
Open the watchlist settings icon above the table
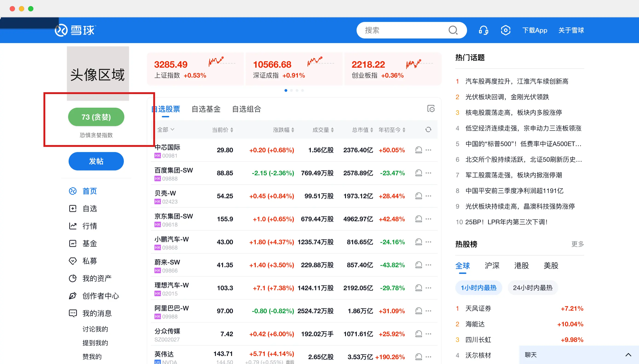point(431,109)
